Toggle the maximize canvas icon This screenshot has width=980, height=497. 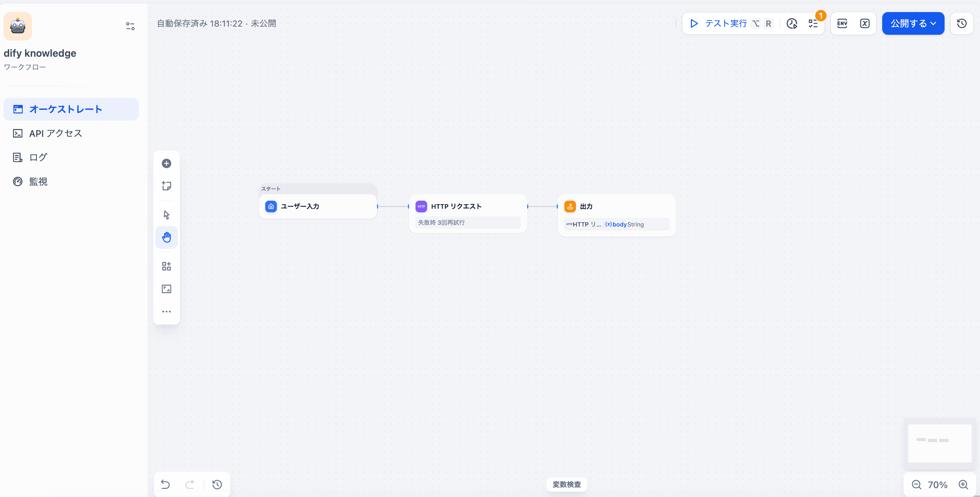pyautogui.click(x=166, y=289)
